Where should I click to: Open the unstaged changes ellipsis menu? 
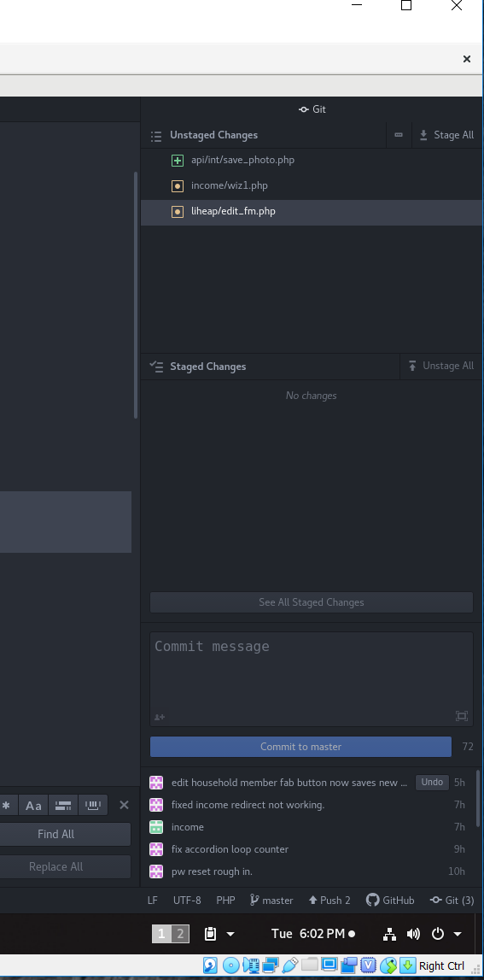pyautogui.click(x=399, y=135)
